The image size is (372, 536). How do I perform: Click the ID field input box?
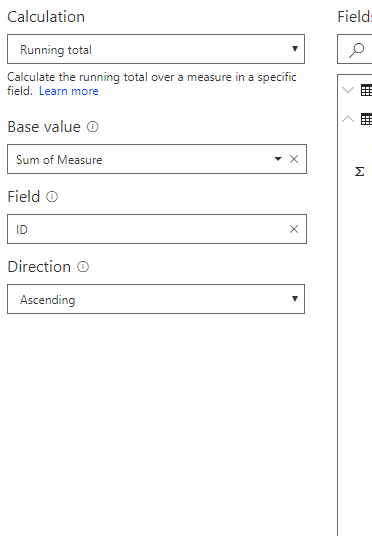157,229
